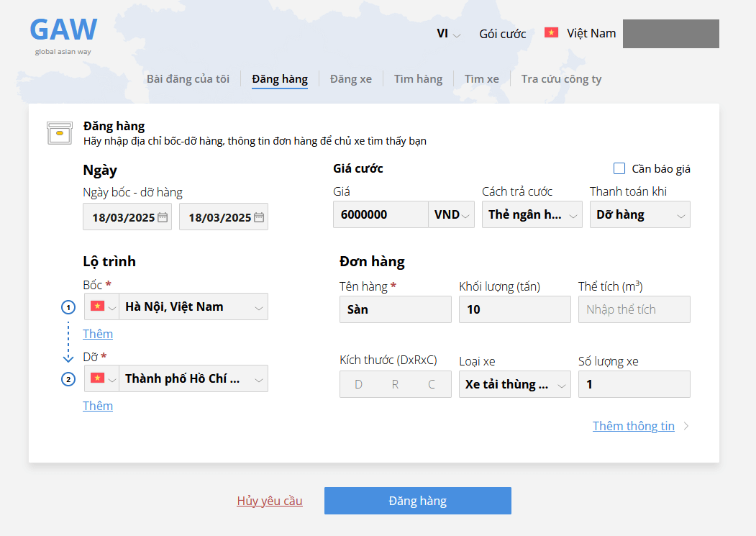Click the calendar icon in second date field
This screenshot has height=536, width=756.
(259, 217)
